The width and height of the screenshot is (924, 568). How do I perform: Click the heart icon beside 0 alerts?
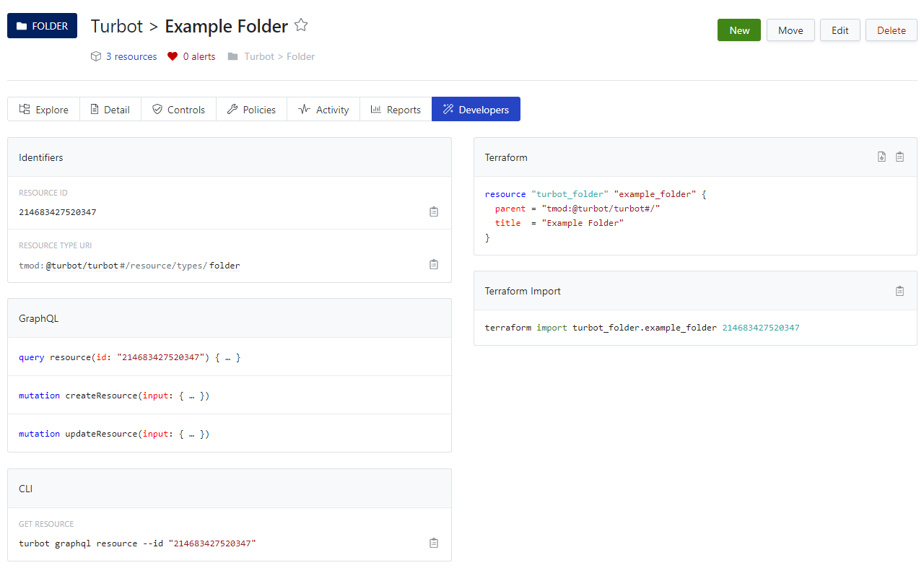click(171, 56)
